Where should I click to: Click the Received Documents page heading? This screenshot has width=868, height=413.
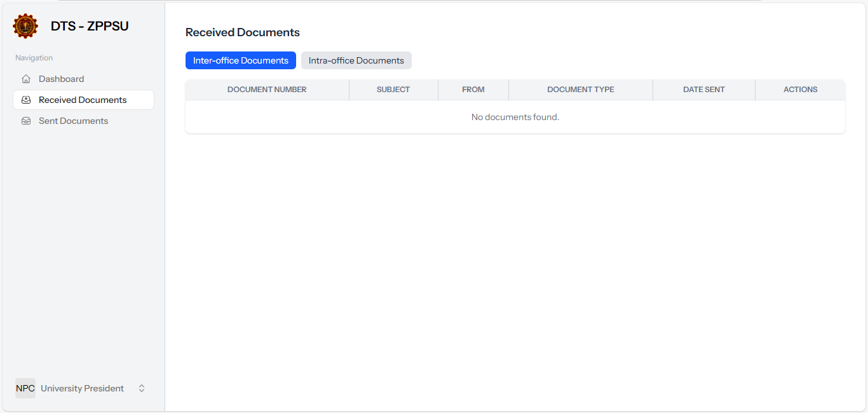tap(242, 32)
